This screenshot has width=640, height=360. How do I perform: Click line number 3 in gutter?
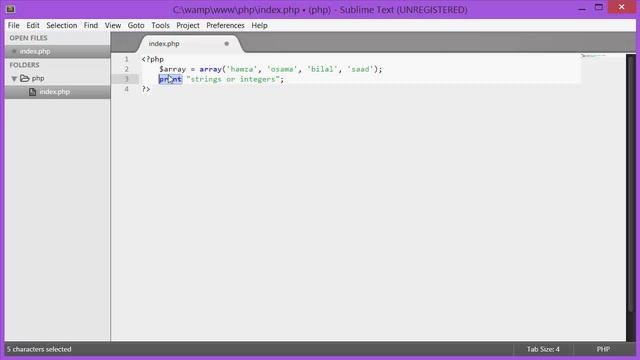[127, 79]
